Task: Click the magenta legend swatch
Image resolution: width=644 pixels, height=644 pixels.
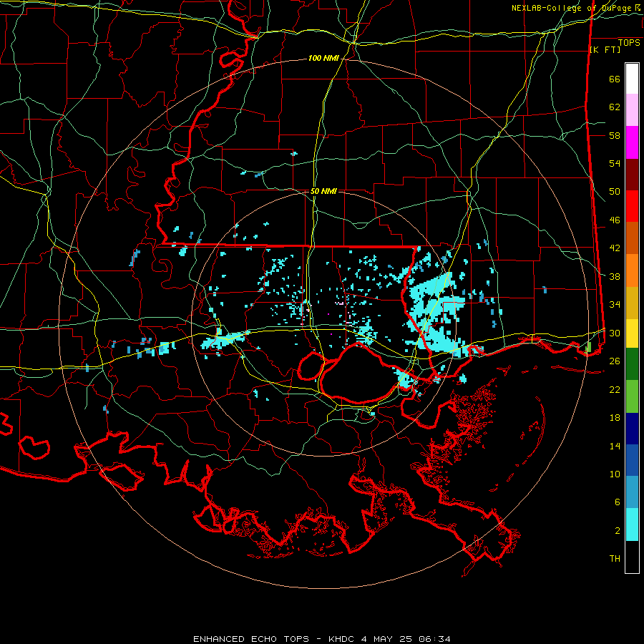Action: (632, 142)
